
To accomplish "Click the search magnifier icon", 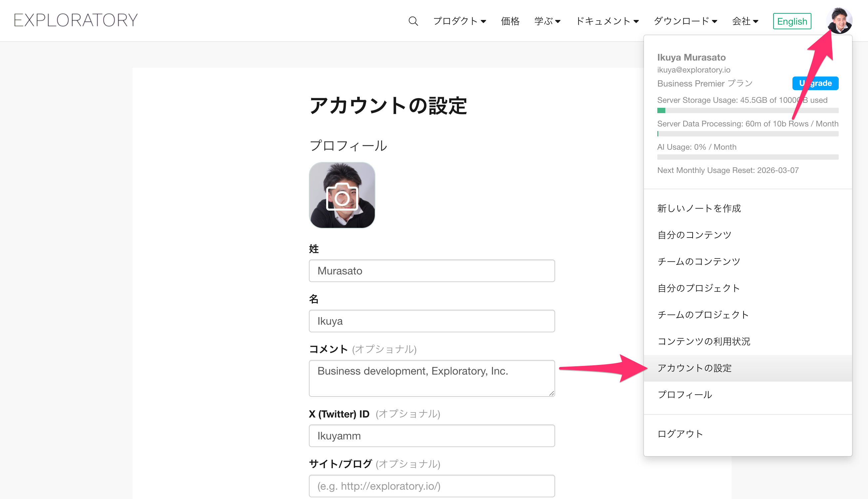I will coord(413,21).
